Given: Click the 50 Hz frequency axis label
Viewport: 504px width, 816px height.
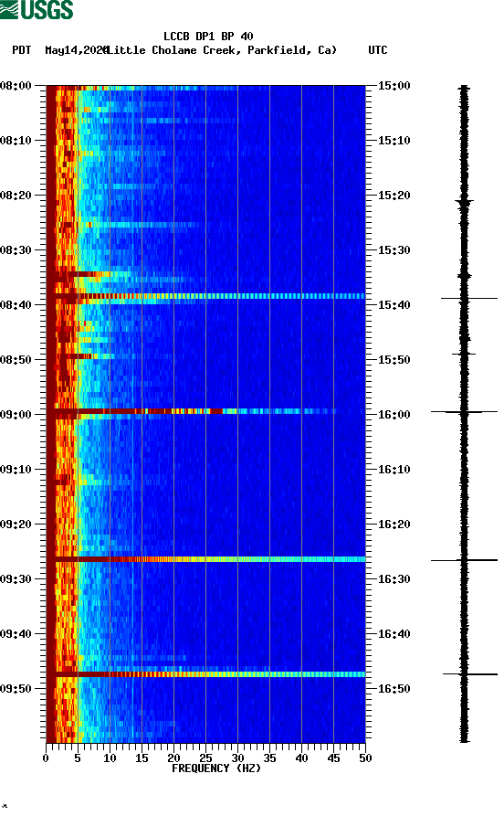Looking at the screenshot, I should click(x=365, y=758).
